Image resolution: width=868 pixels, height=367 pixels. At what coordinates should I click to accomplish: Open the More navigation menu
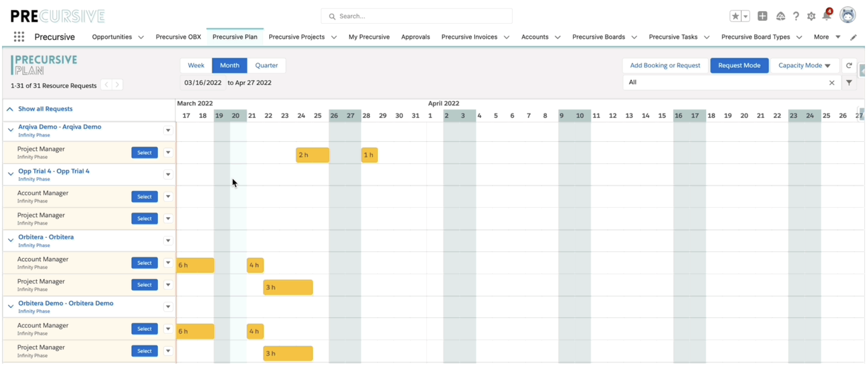coord(827,37)
